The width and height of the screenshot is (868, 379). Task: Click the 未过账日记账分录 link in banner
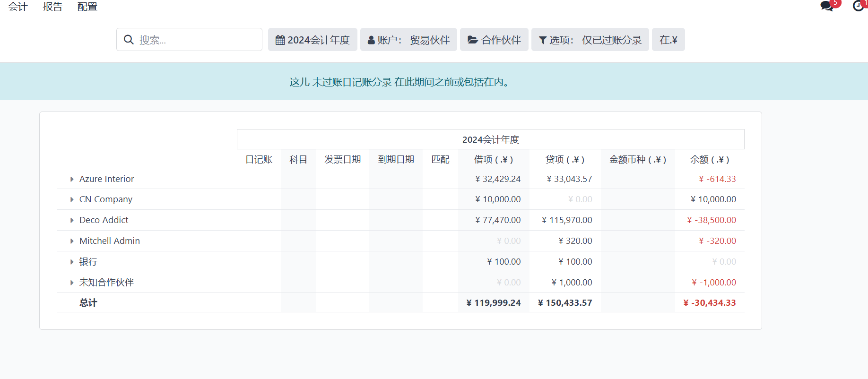pyautogui.click(x=352, y=82)
